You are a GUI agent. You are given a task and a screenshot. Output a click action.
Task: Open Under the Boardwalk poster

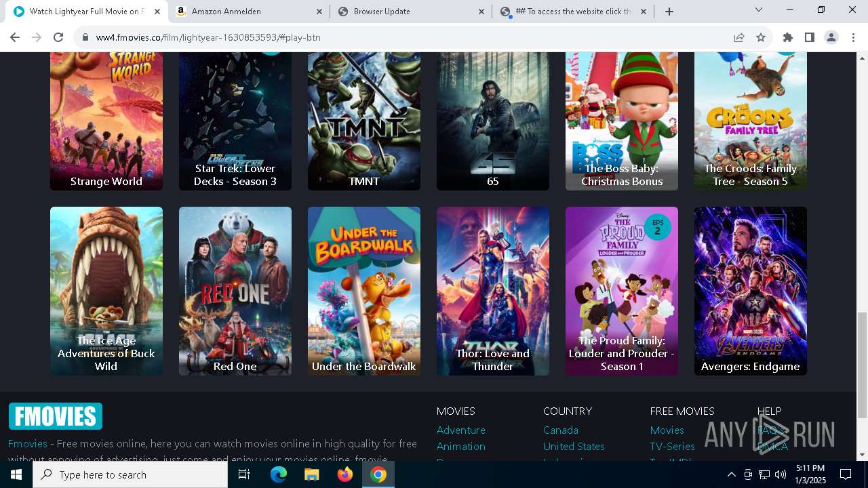pos(364,291)
